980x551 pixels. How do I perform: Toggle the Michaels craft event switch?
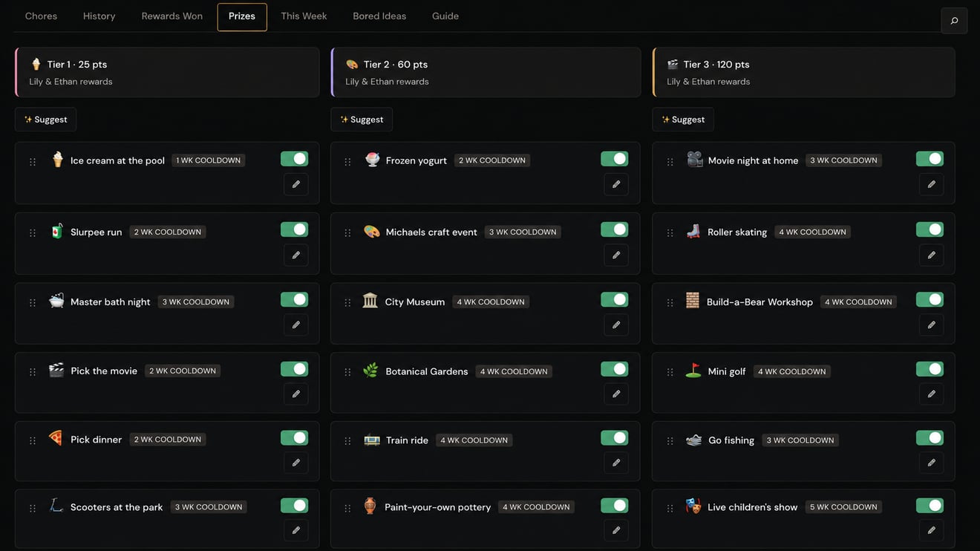[x=614, y=229]
